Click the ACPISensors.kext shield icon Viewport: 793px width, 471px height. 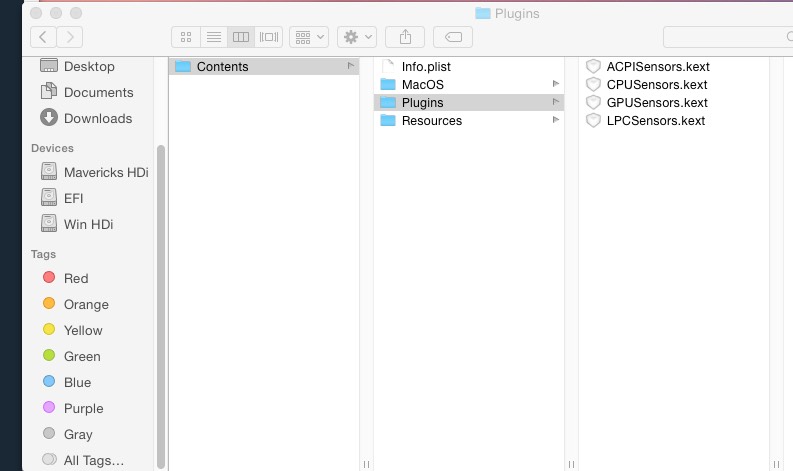point(593,66)
